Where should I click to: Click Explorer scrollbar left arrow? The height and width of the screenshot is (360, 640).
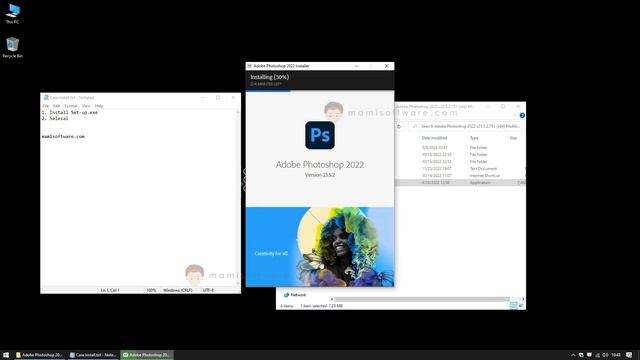point(331,299)
